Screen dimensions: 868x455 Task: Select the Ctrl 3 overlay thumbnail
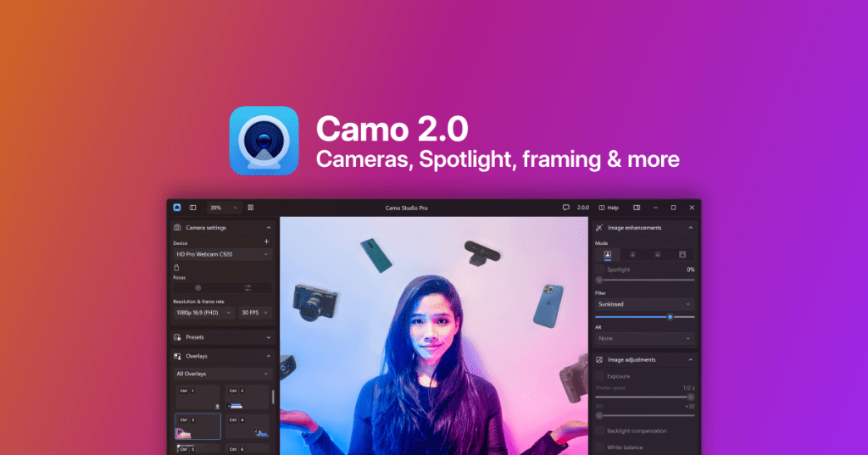pos(198,426)
